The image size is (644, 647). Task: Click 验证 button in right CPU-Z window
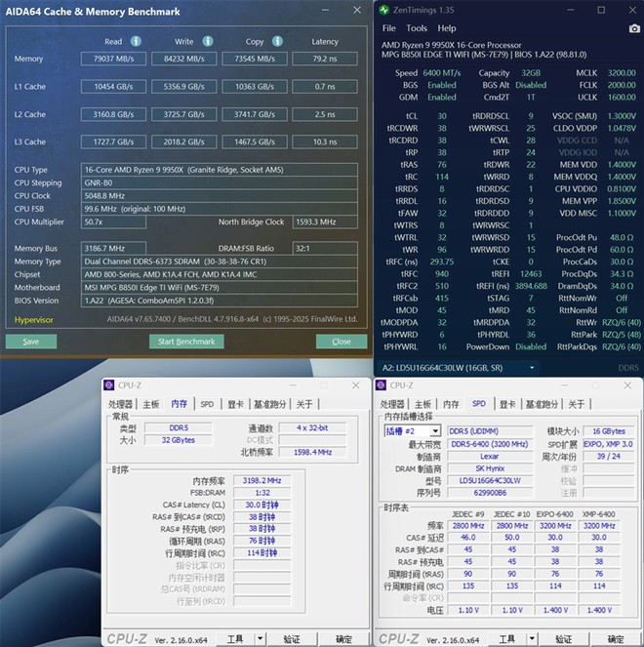tap(563, 639)
